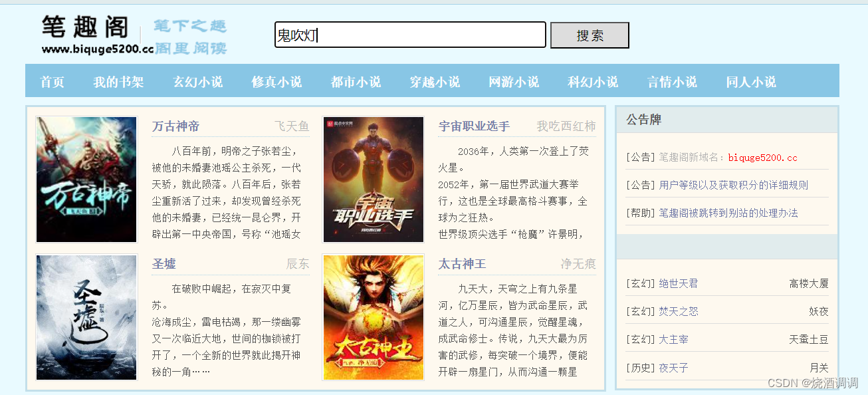This screenshot has width=868, height=395.
Task: Go to the 首页 menu item
Action: [x=53, y=82]
